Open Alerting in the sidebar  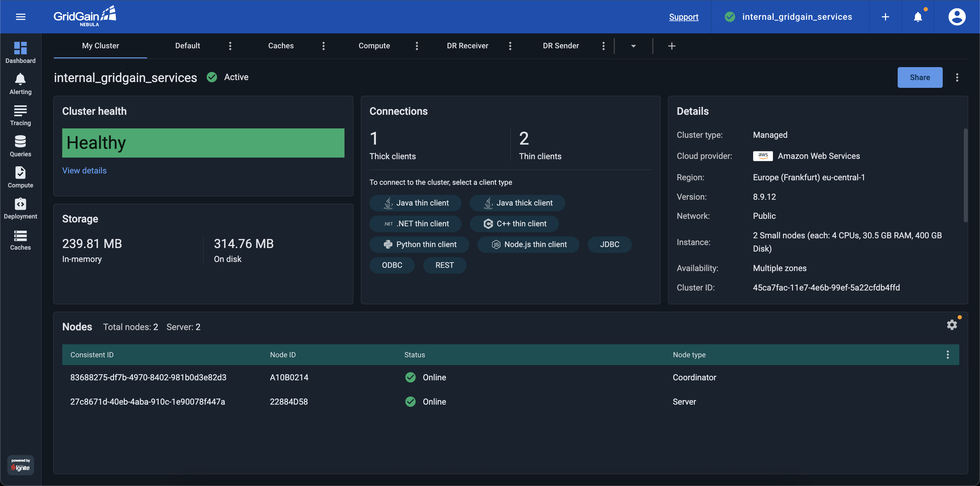click(20, 84)
